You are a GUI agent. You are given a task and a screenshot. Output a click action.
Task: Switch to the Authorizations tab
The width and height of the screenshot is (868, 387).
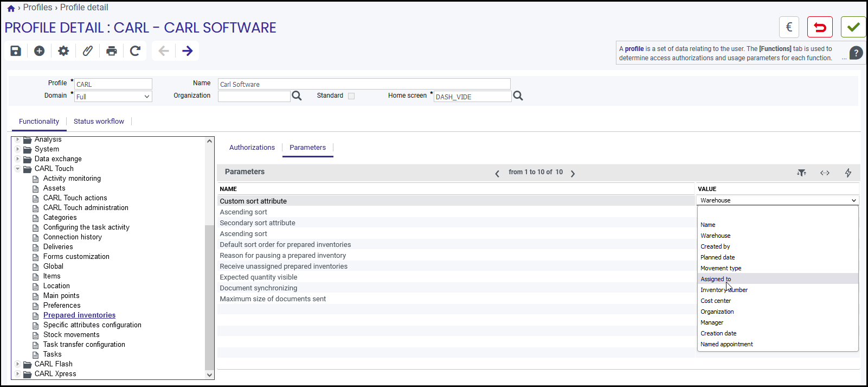coord(252,148)
